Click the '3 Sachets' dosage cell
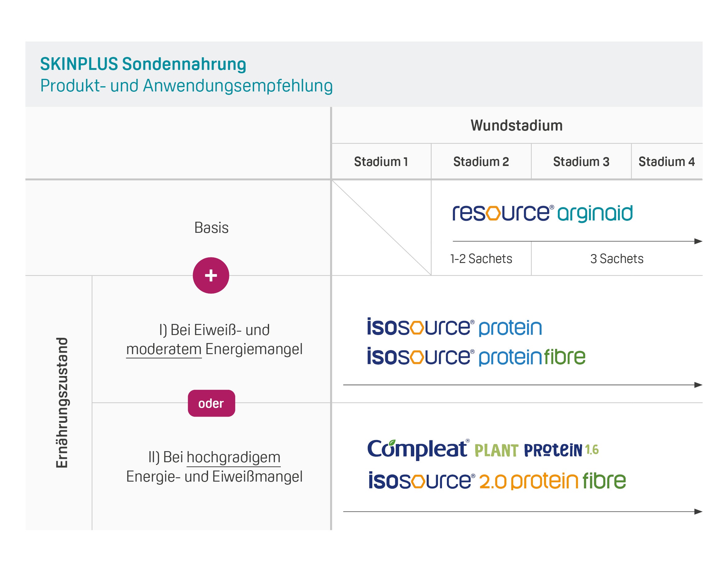 [617, 259]
